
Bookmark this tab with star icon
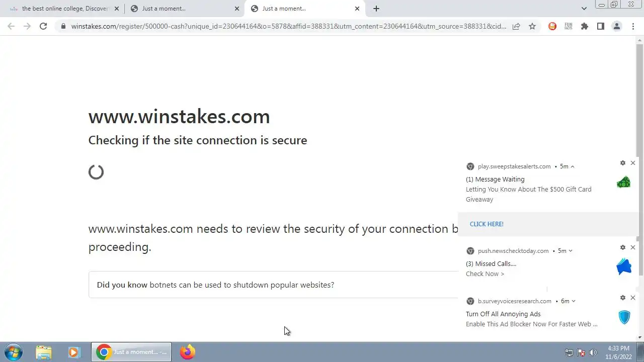(532, 26)
